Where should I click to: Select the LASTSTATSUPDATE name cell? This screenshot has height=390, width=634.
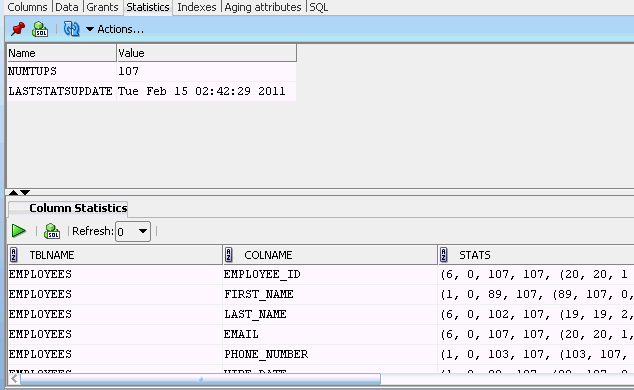click(61, 91)
